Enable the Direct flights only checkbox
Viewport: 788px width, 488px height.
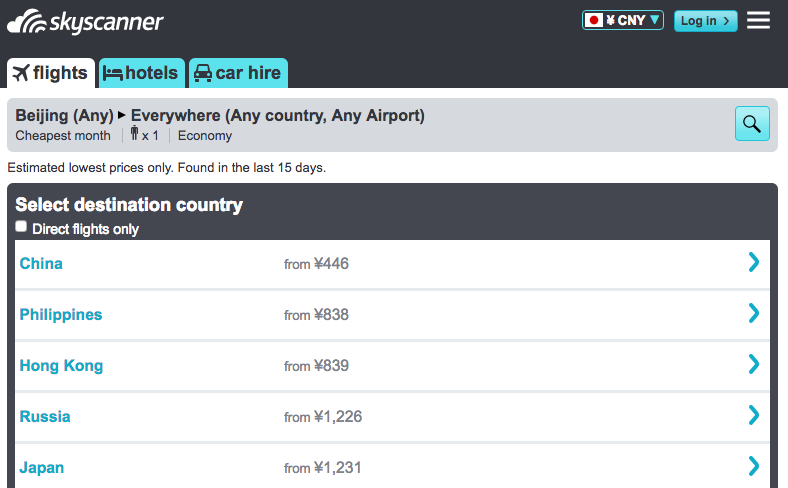tap(21, 227)
